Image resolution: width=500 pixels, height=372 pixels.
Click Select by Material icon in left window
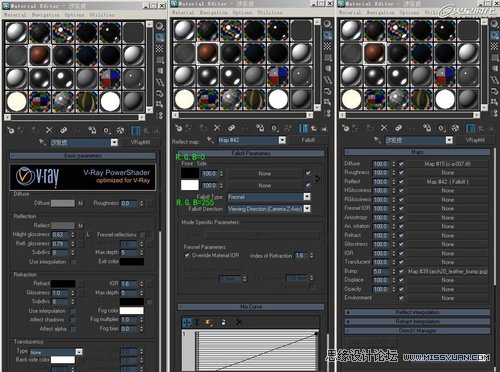(x=160, y=104)
